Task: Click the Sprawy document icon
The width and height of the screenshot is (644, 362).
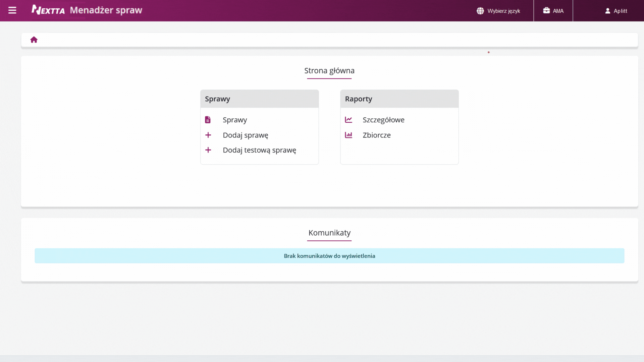Action: [x=208, y=120]
